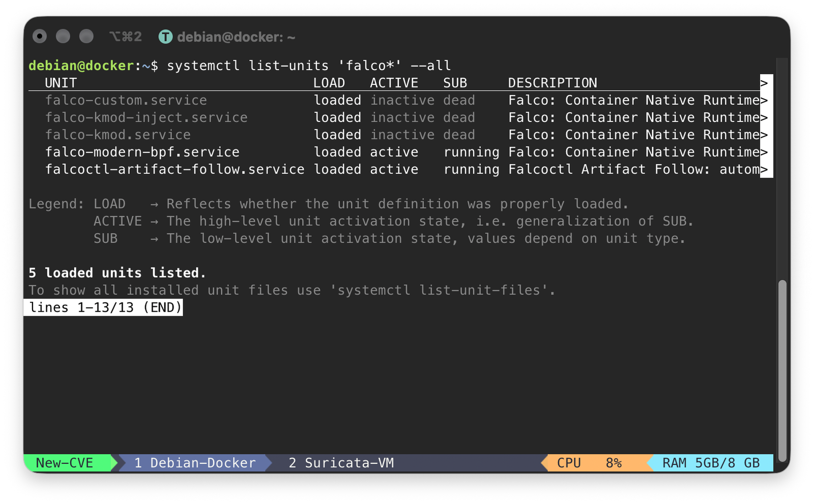Click the UNIT column header
Viewport: 814px width, 504px height.
click(x=61, y=83)
